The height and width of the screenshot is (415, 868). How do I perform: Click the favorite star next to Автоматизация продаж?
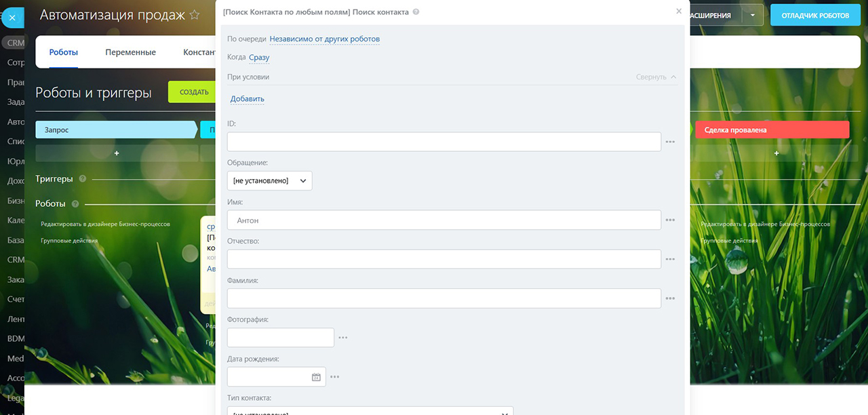coord(195,15)
